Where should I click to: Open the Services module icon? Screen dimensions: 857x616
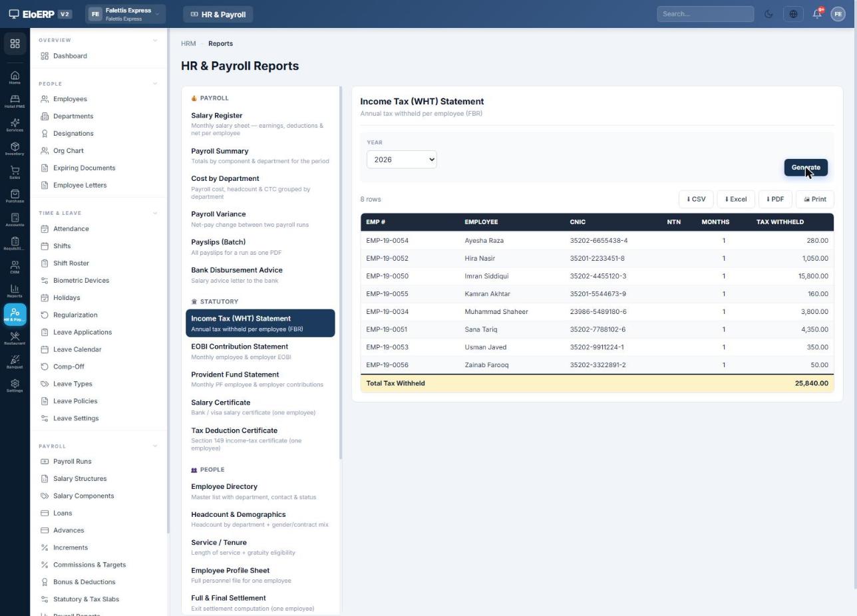pyautogui.click(x=15, y=125)
